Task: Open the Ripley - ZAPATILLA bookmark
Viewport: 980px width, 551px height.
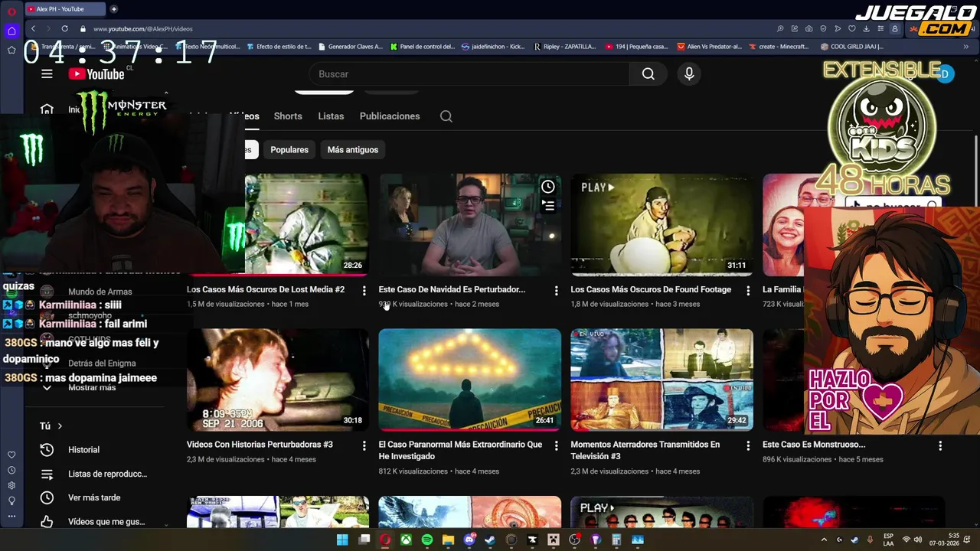Action: click(x=564, y=47)
